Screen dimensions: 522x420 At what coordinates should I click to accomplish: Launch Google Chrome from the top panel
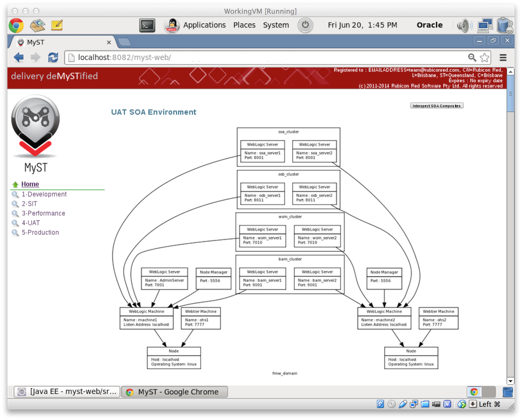16,25
